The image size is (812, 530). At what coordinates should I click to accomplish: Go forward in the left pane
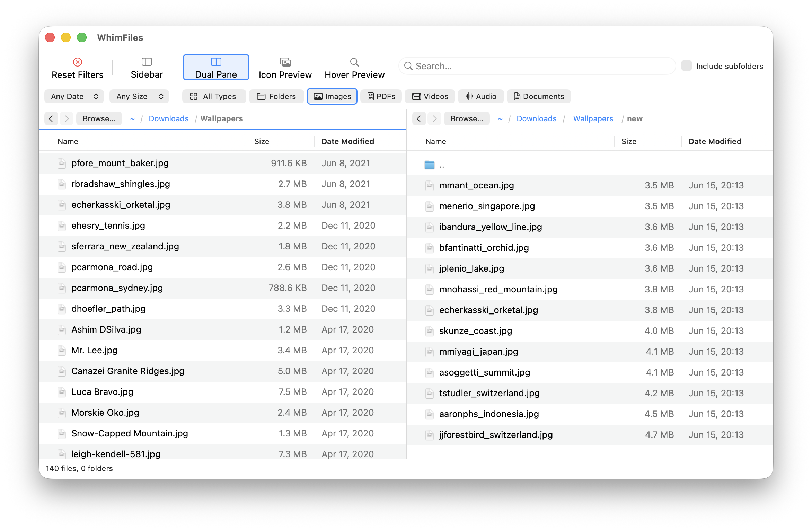click(67, 118)
